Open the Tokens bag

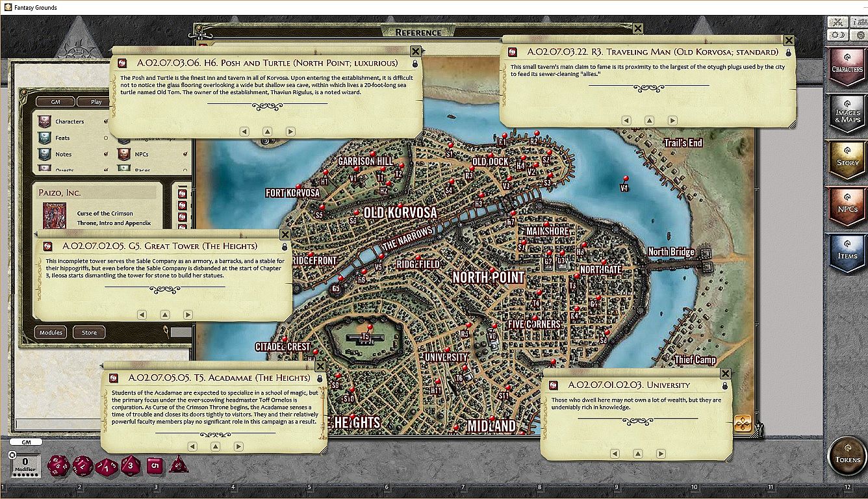tap(847, 455)
